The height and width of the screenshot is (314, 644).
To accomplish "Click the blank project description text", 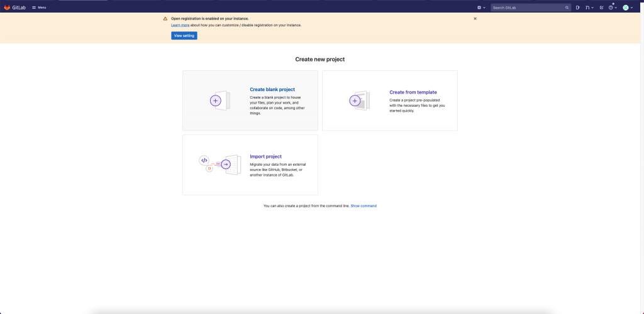I will coord(277,106).
